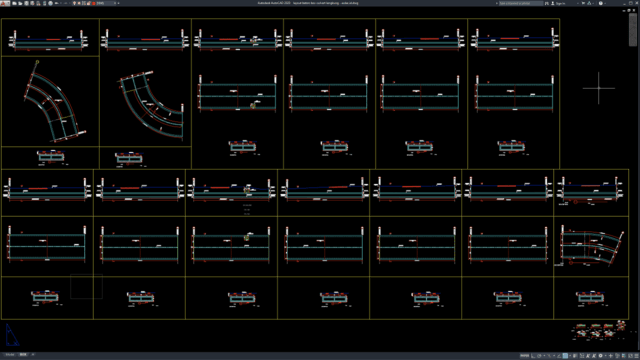
Task: Open the Help question mark icon
Action: 601,3
